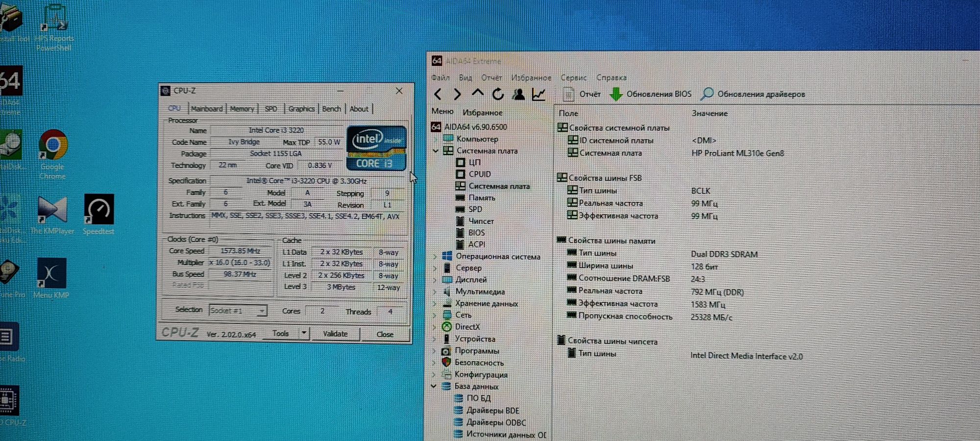Expand the Сервер tree node
Viewport: 980px width, 441px height.
click(x=435, y=268)
